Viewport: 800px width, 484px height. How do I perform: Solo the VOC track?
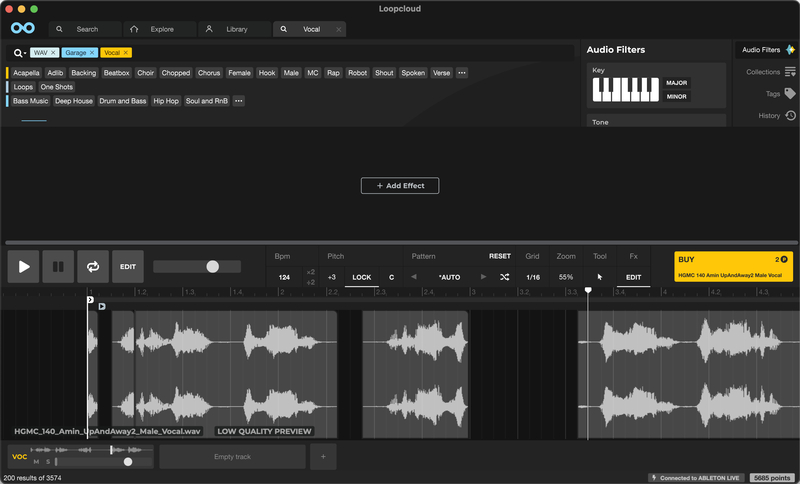pyautogui.click(x=47, y=462)
